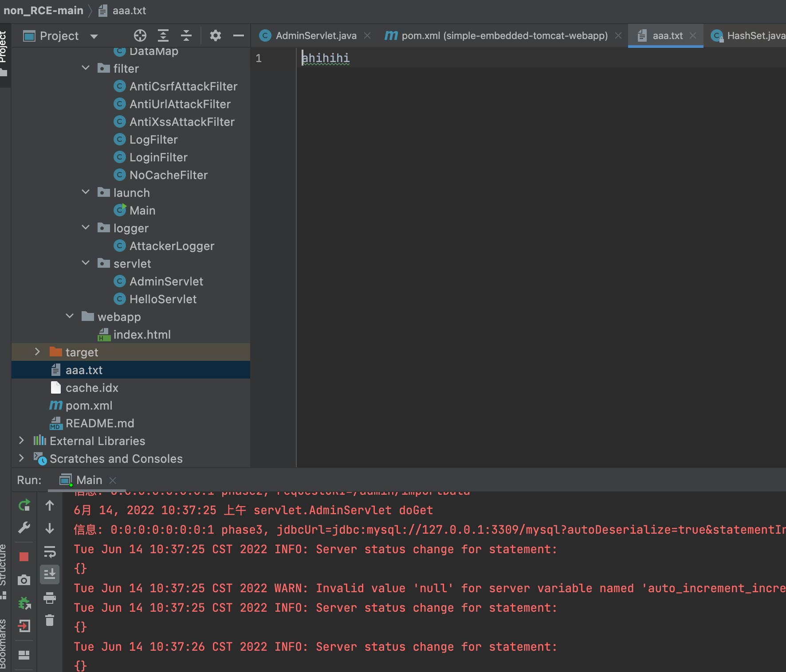Viewport: 786px width, 672px height.
Task: Click the Up the Stack Trace arrow
Action: point(50,505)
